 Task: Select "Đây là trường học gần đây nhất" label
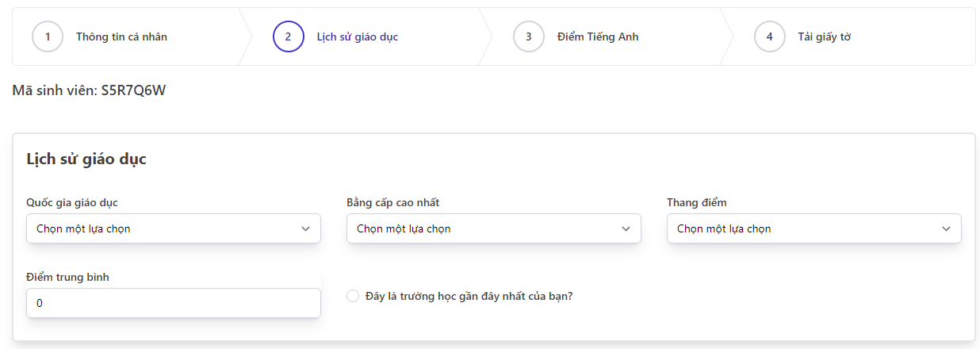tap(469, 296)
